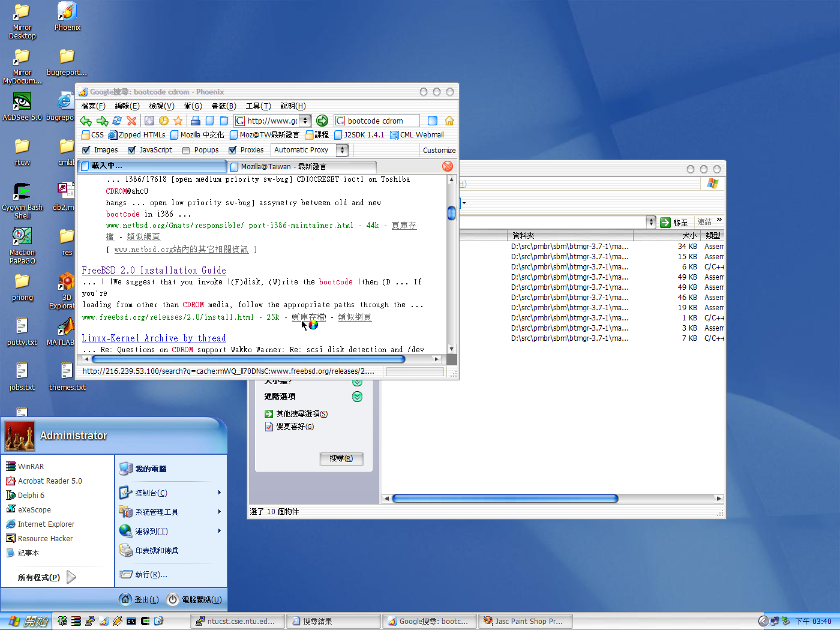The height and width of the screenshot is (630, 840).
Task: Launch WinRAR from Start menu
Action: tap(25, 466)
